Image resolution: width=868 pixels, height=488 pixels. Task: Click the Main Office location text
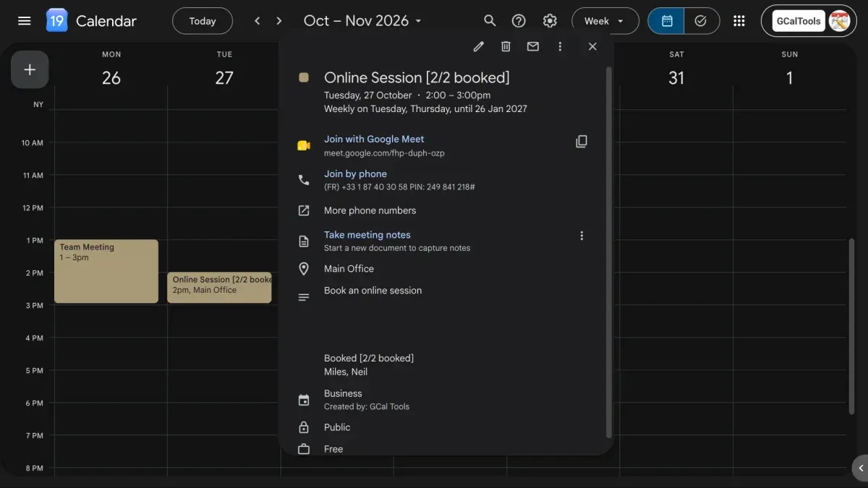coord(349,268)
